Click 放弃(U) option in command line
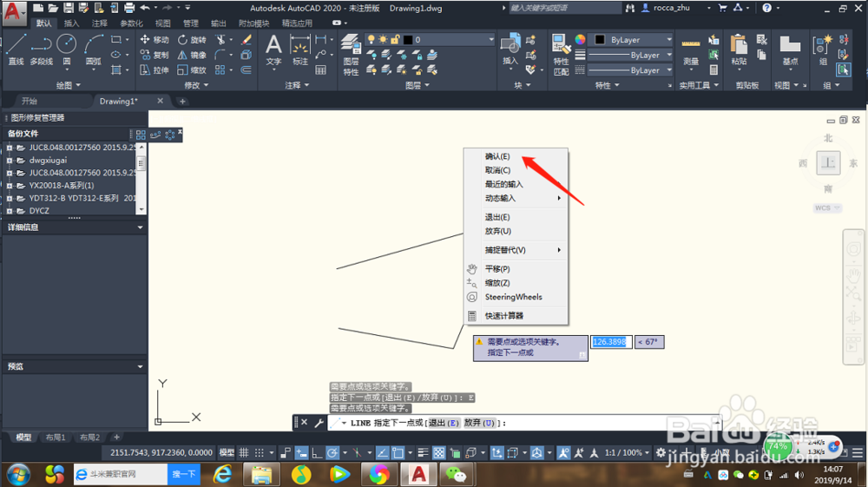This screenshot has height=487, width=868. tap(479, 423)
